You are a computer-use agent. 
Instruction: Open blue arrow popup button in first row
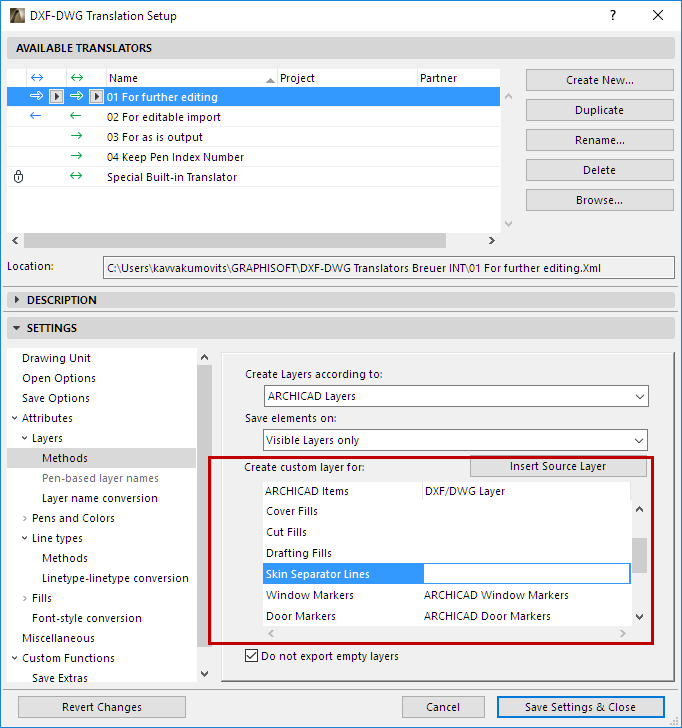(56, 97)
